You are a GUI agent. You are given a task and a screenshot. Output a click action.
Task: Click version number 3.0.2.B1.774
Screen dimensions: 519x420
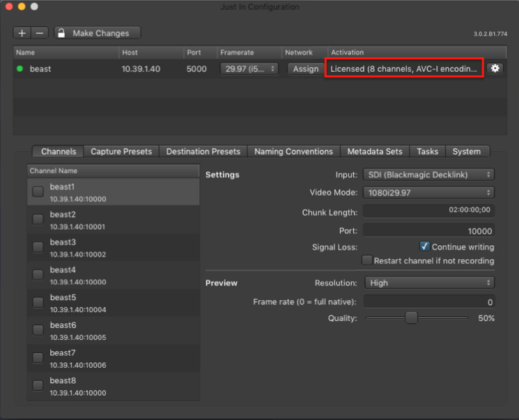(x=490, y=33)
